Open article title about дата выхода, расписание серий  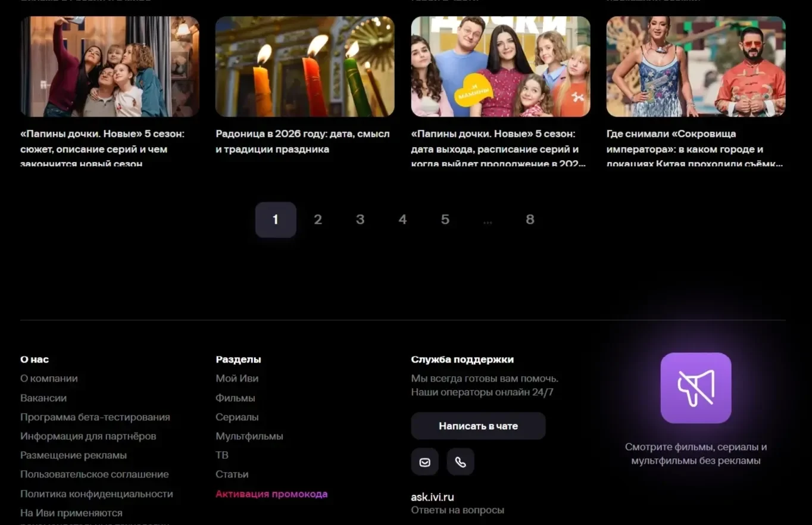click(x=498, y=149)
